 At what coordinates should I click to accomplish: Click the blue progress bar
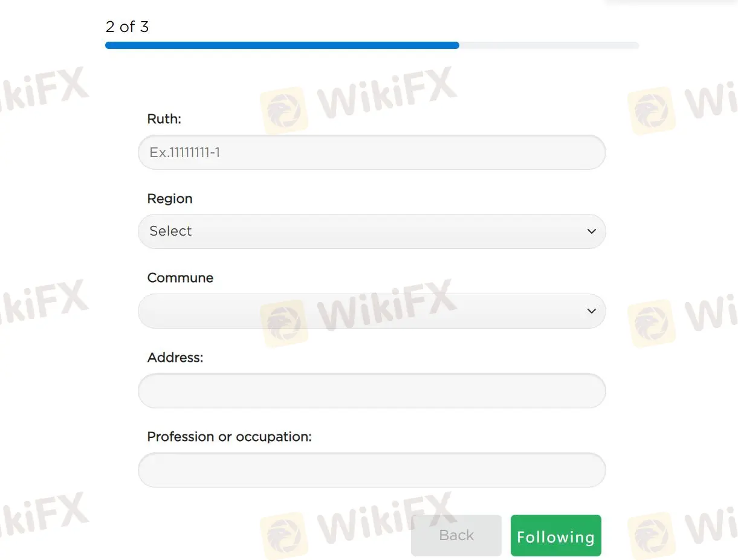(282, 45)
